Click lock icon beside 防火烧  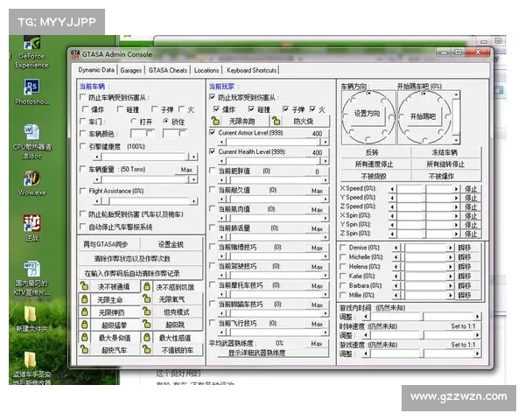click(x=276, y=121)
